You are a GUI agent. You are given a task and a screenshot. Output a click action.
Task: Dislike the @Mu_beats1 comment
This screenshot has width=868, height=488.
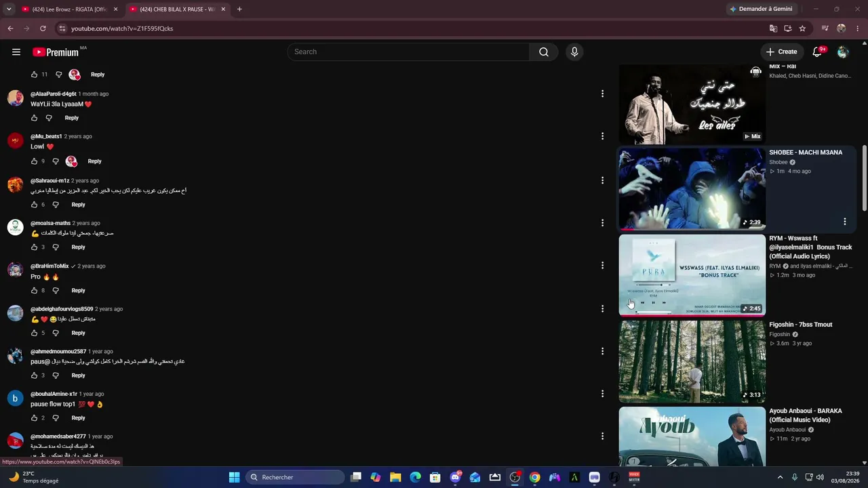[x=56, y=161]
